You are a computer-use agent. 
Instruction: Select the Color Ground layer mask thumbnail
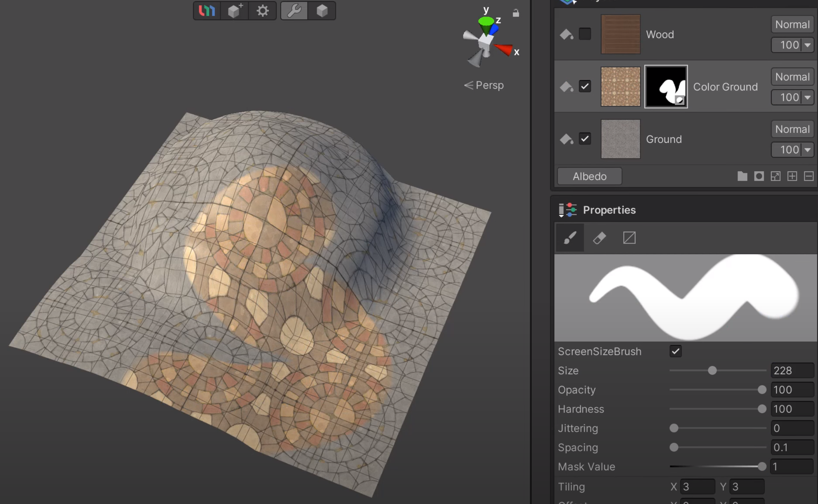click(666, 87)
